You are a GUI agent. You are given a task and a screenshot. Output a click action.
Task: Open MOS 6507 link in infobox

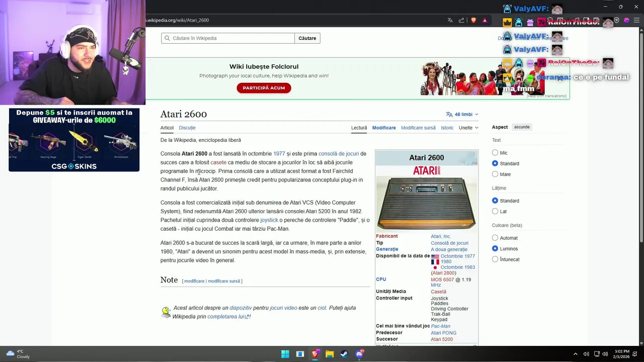[x=442, y=280]
